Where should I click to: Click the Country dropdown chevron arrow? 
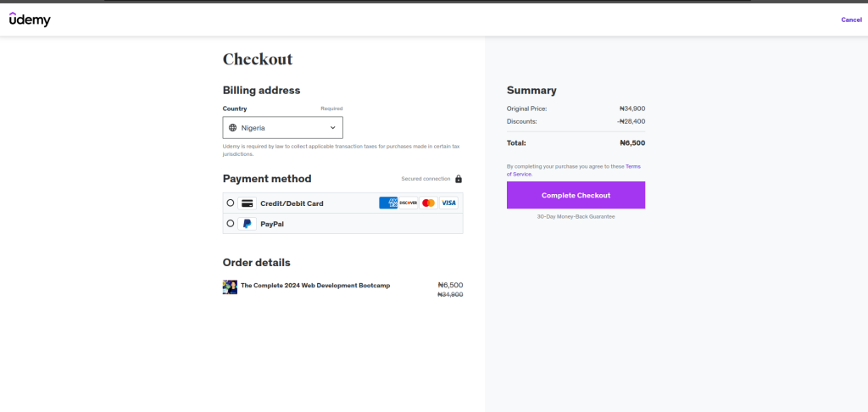(x=332, y=127)
